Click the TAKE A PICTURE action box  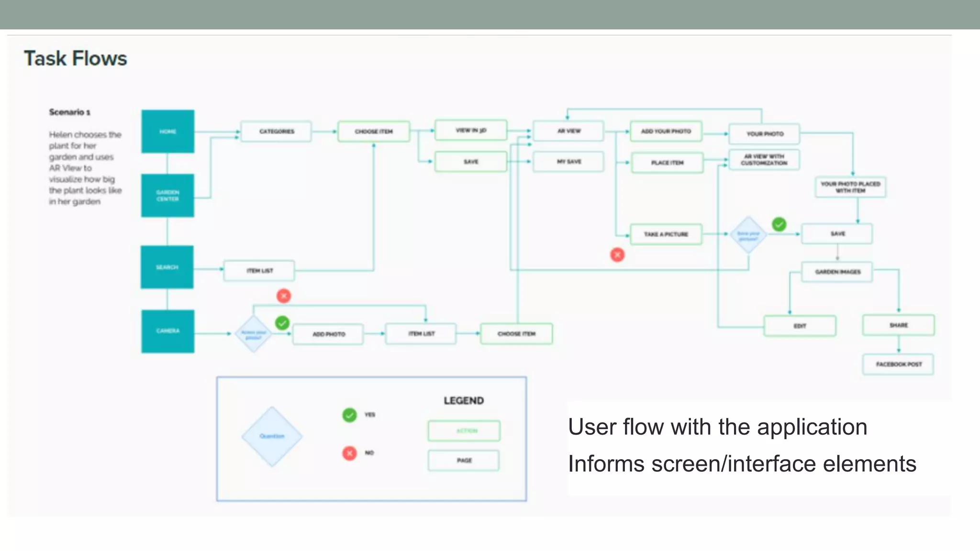click(666, 234)
